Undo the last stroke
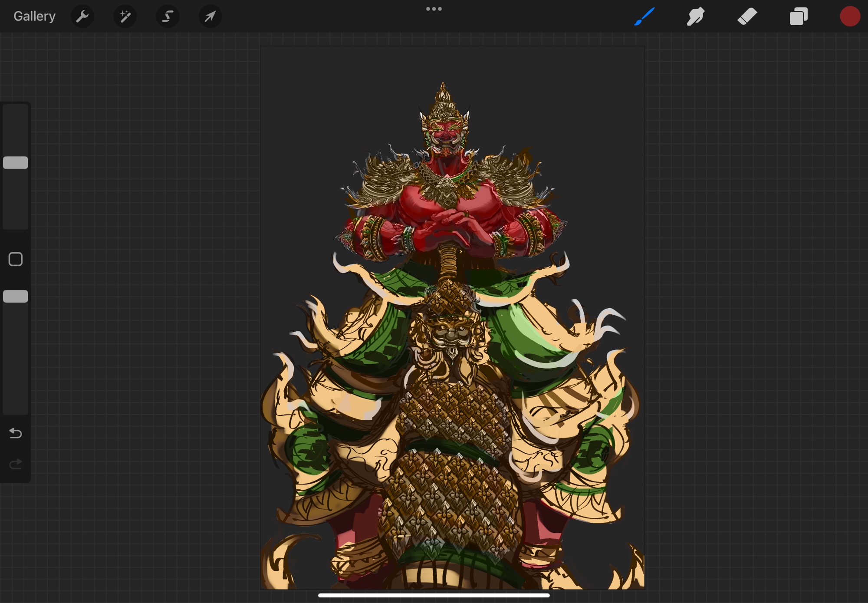Screen dimensions: 868x603 click(x=16, y=433)
